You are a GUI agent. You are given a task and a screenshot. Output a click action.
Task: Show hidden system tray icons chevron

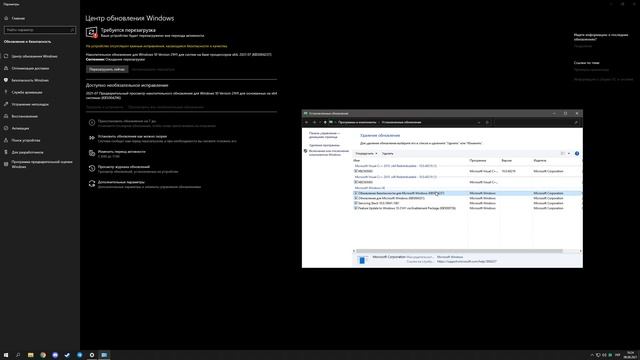pyautogui.click(x=592, y=355)
